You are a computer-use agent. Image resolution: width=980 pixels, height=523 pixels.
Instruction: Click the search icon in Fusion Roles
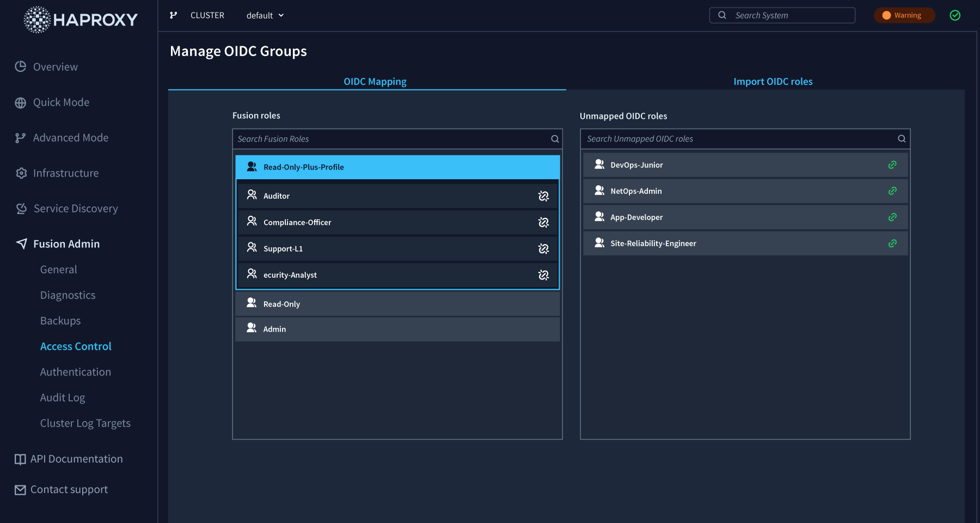coord(555,139)
